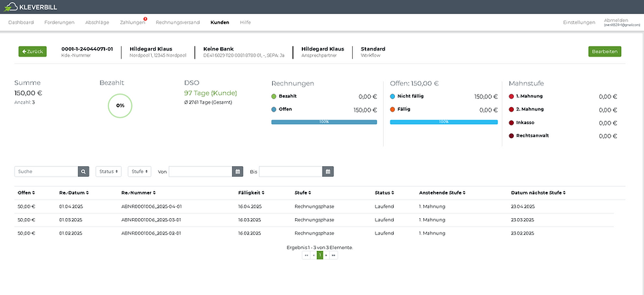Go to previous results page
This screenshot has height=295, width=644.
pyautogui.click(x=313, y=255)
